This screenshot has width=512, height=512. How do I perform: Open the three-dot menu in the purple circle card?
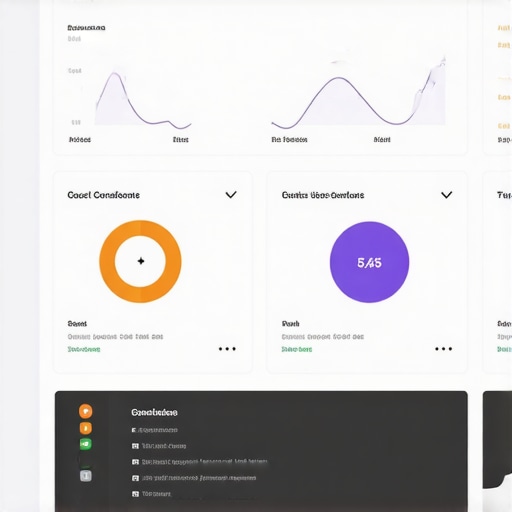[x=443, y=349]
